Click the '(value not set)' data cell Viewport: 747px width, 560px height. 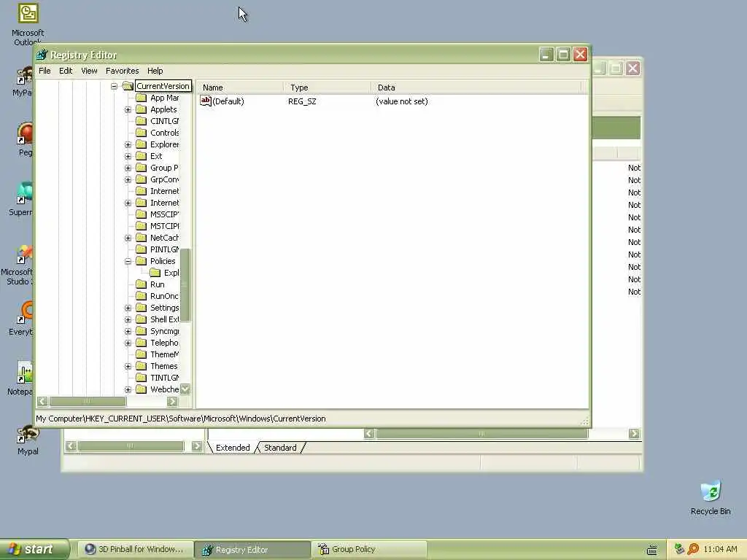(402, 101)
